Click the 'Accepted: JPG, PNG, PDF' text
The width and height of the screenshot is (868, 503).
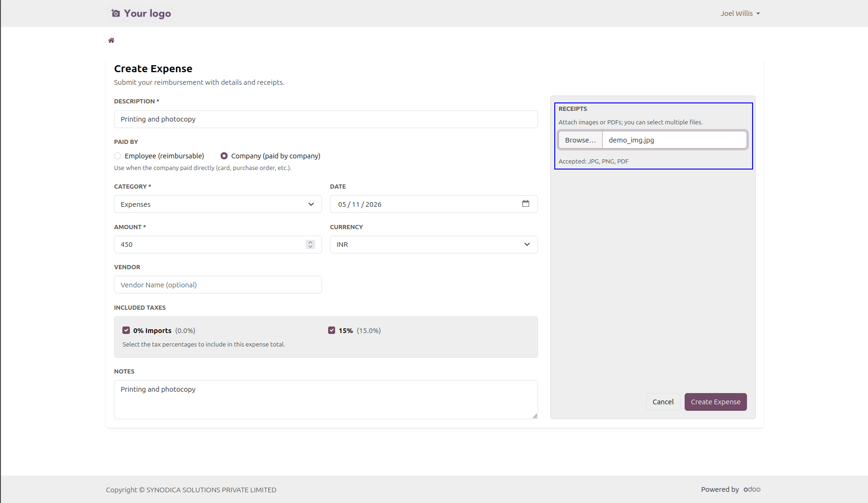[593, 162]
